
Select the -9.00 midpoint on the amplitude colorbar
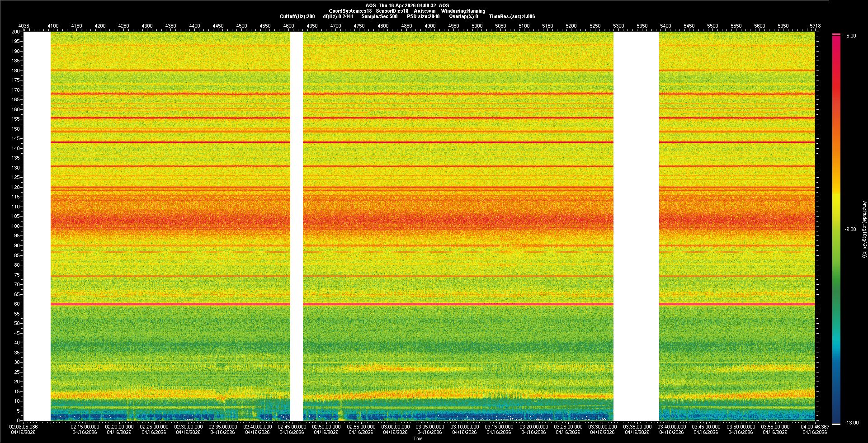[850, 230]
